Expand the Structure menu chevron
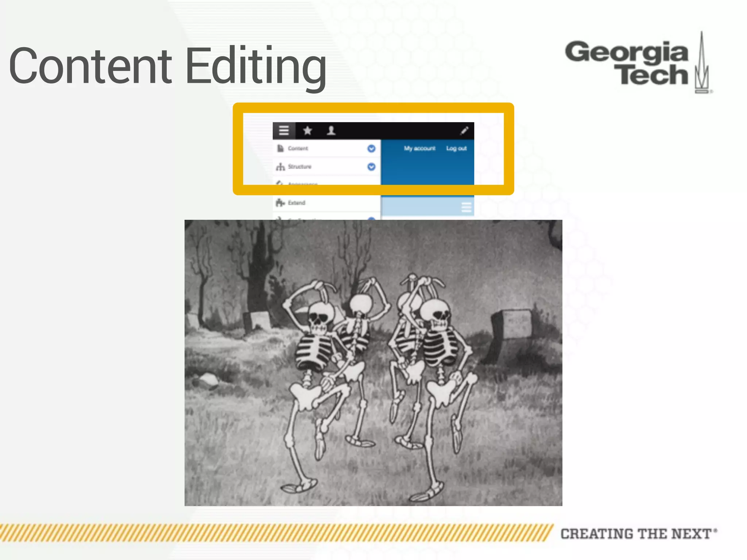The height and width of the screenshot is (560, 747). pyautogui.click(x=371, y=167)
